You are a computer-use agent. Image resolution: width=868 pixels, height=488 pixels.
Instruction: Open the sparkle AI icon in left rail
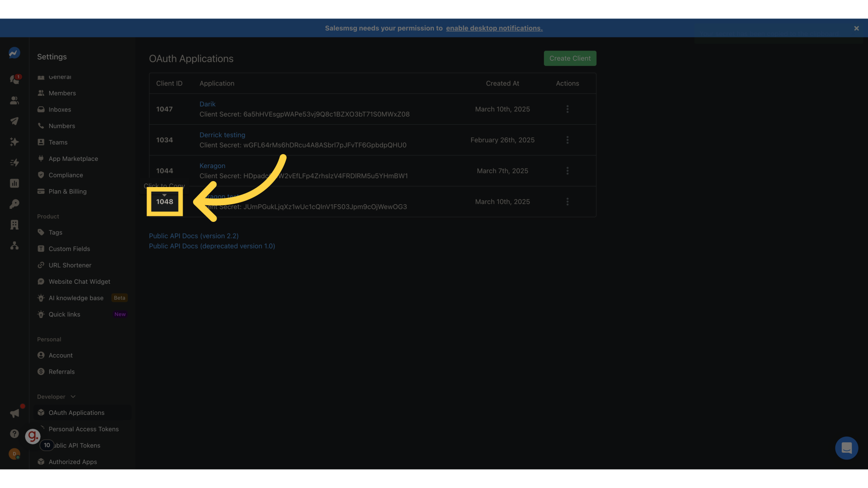(x=14, y=142)
